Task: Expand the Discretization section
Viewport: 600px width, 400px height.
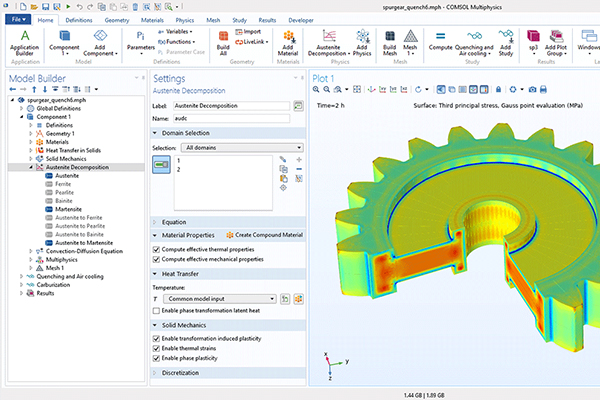Action: point(180,375)
